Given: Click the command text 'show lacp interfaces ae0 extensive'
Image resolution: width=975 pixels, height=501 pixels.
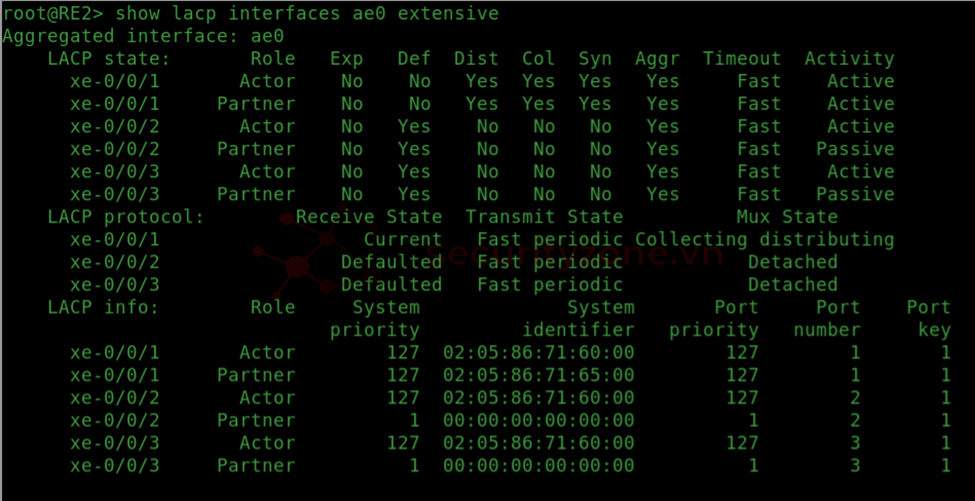Looking at the screenshot, I should (307, 13).
